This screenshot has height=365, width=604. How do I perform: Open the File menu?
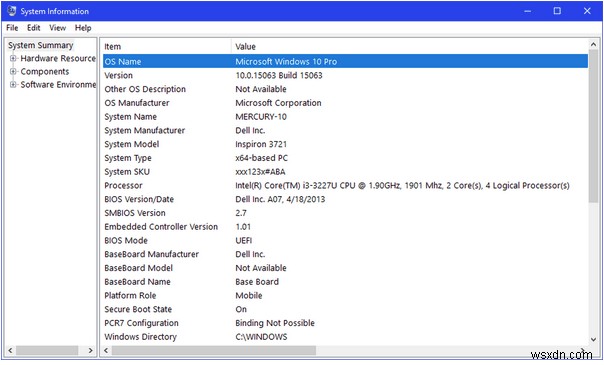pos(12,28)
